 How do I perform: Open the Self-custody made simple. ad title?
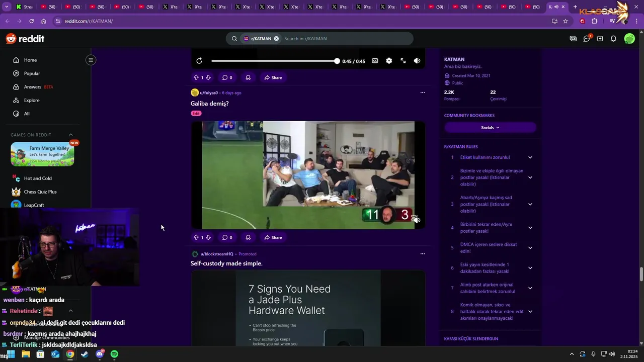(226, 263)
